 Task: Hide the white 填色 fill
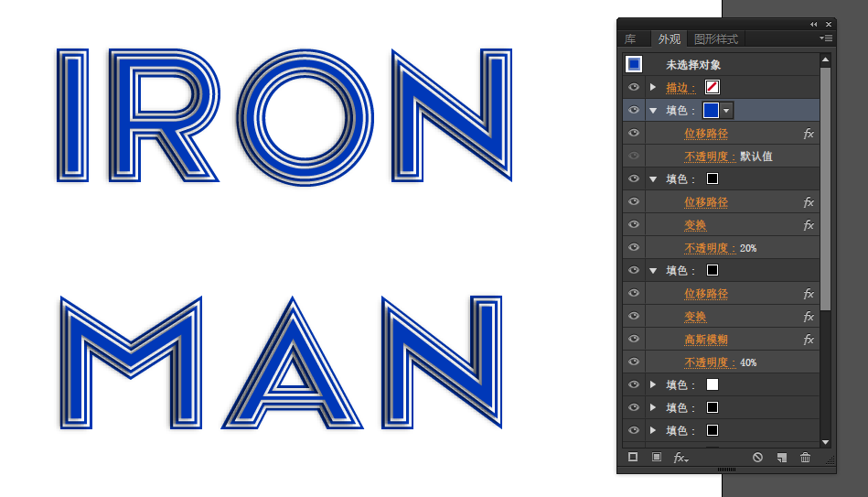point(634,384)
